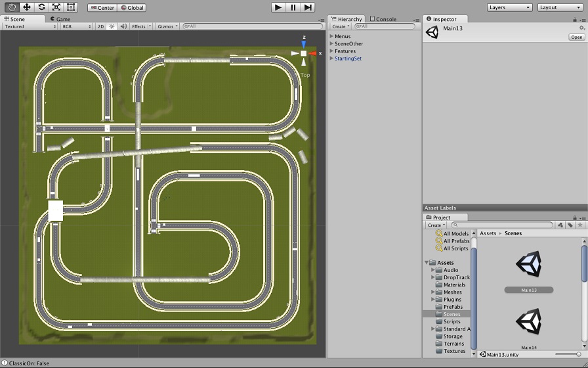This screenshot has width=588, height=368.
Task: Switch to the Console tab
Action: [x=383, y=19]
